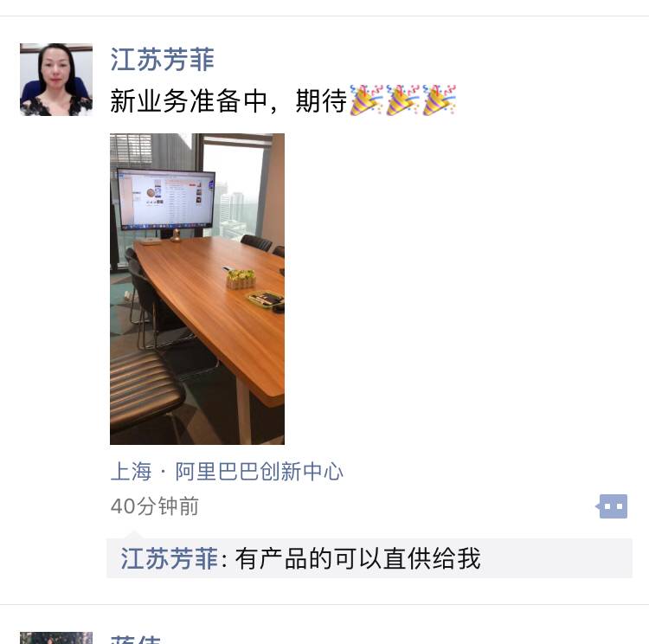Click the gray comment area background
Screen dimensions: 649x644
[555, 558]
